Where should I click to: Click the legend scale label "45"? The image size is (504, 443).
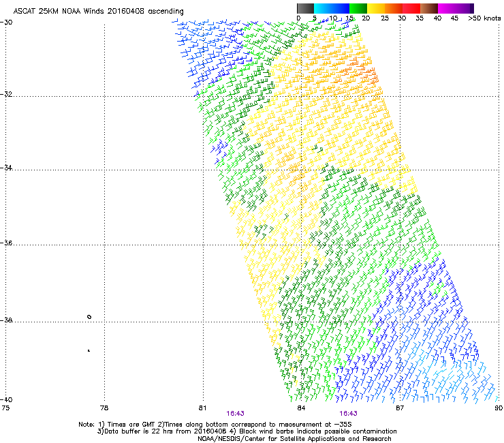tap(454, 18)
